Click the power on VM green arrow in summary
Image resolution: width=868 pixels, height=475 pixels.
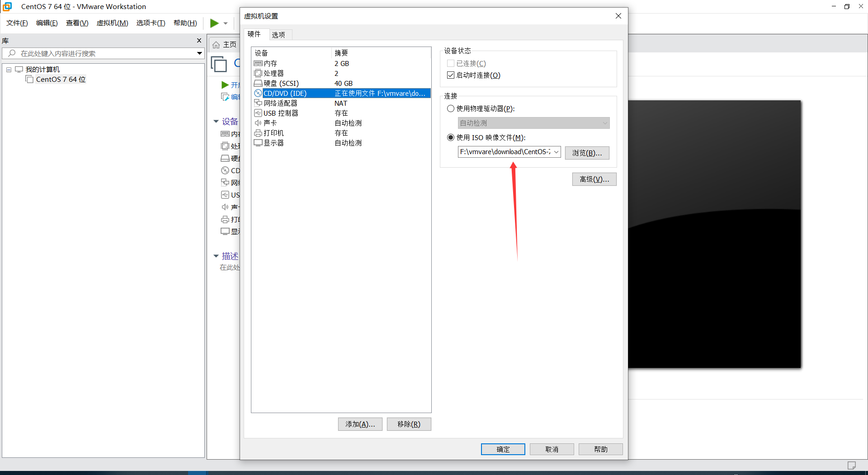tap(225, 85)
